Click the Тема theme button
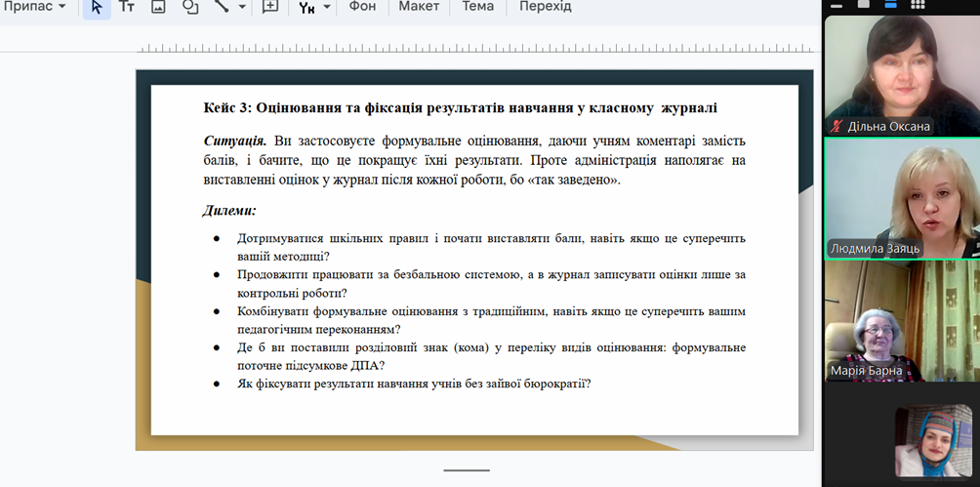The image size is (980, 487). (477, 7)
